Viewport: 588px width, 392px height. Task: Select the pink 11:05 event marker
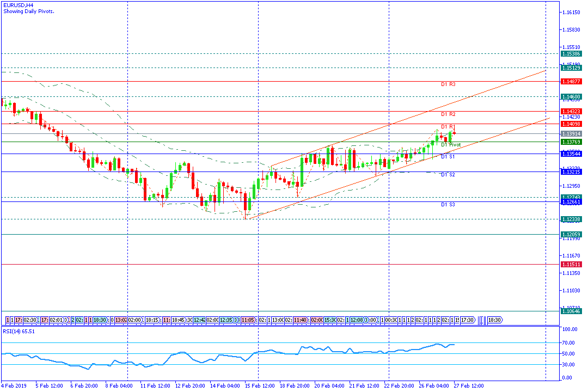coord(248,320)
